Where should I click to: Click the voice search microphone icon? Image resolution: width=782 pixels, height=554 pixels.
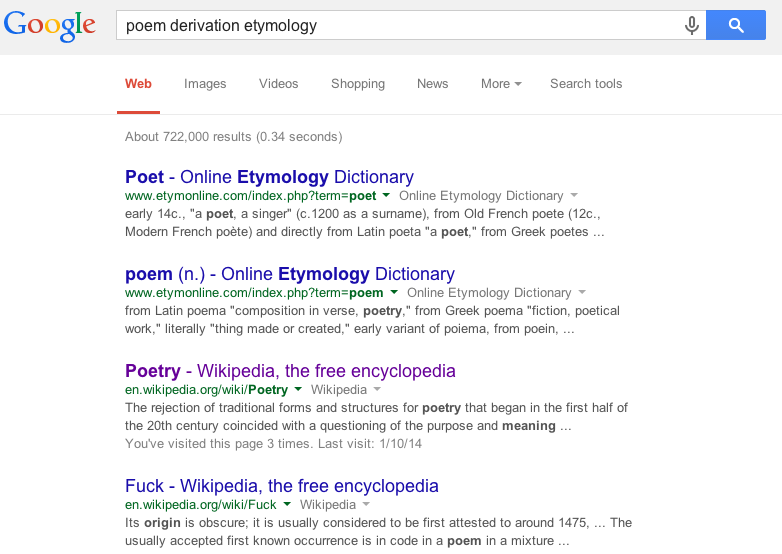point(691,26)
